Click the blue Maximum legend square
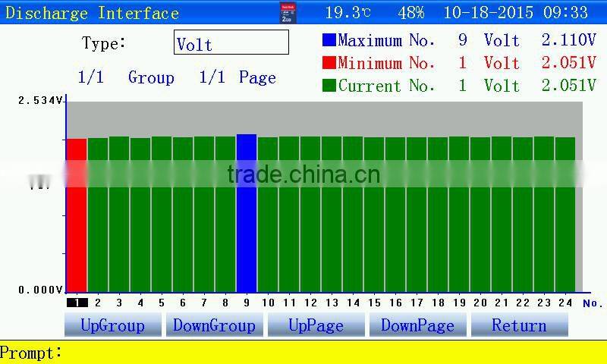Image resolution: width=607 pixels, height=364 pixels. click(x=329, y=40)
